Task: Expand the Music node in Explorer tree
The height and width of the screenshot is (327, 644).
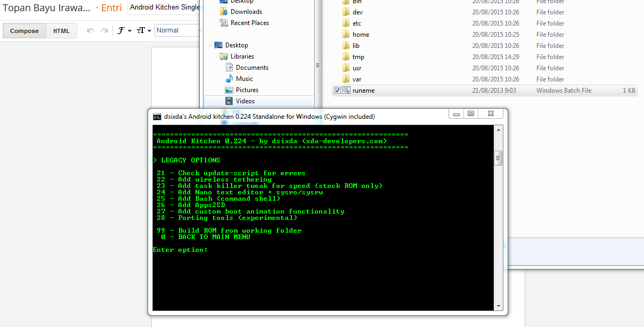Action: pyautogui.click(x=222, y=79)
